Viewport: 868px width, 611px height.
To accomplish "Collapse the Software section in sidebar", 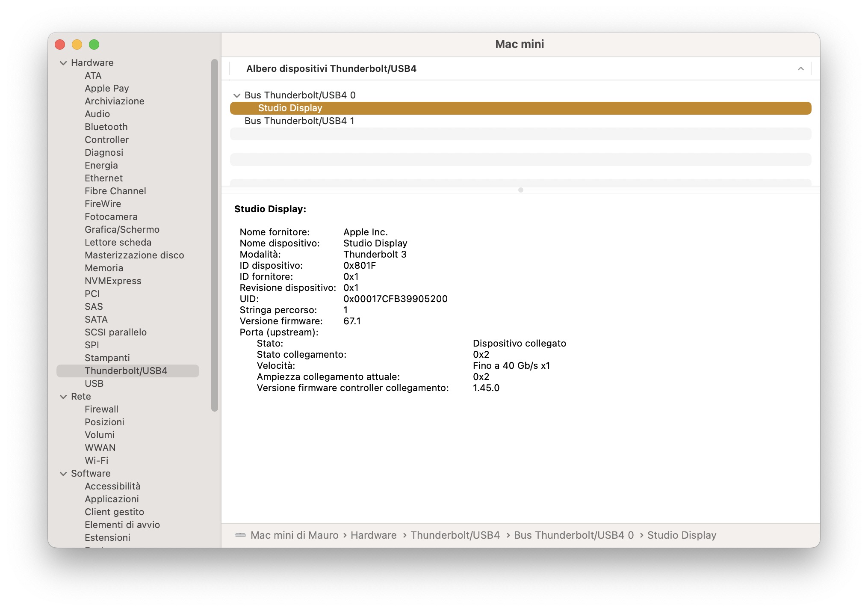I will click(63, 474).
